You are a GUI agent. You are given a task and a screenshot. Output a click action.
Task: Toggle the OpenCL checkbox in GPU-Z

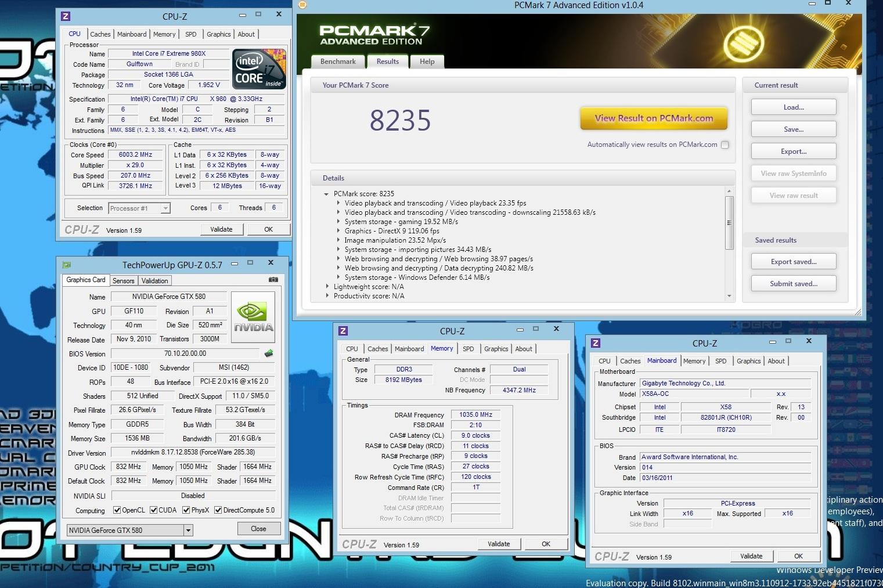[x=117, y=510]
